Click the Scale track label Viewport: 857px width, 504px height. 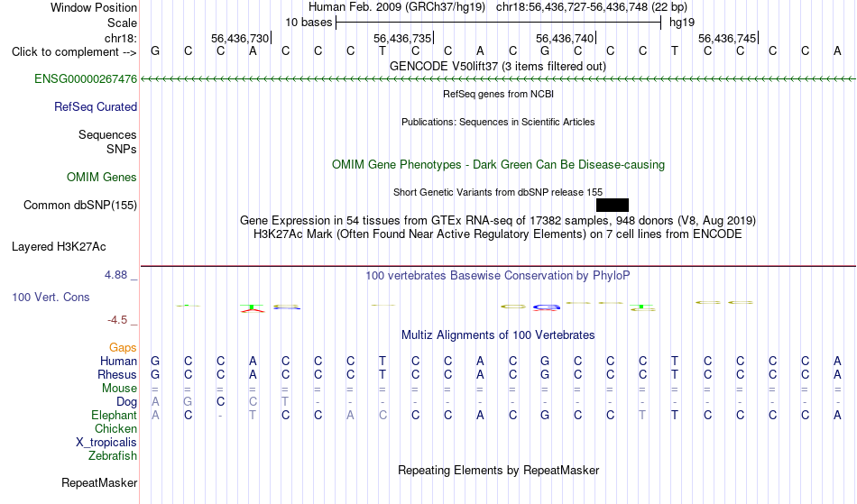[123, 23]
